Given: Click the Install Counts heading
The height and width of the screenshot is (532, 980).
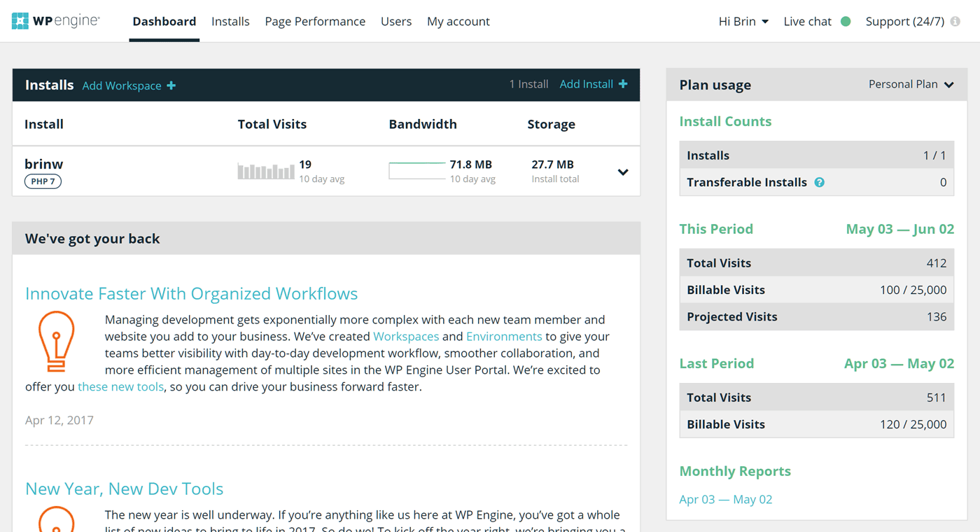Looking at the screenshot, I should pyautogui.click(x=725, y=121).
